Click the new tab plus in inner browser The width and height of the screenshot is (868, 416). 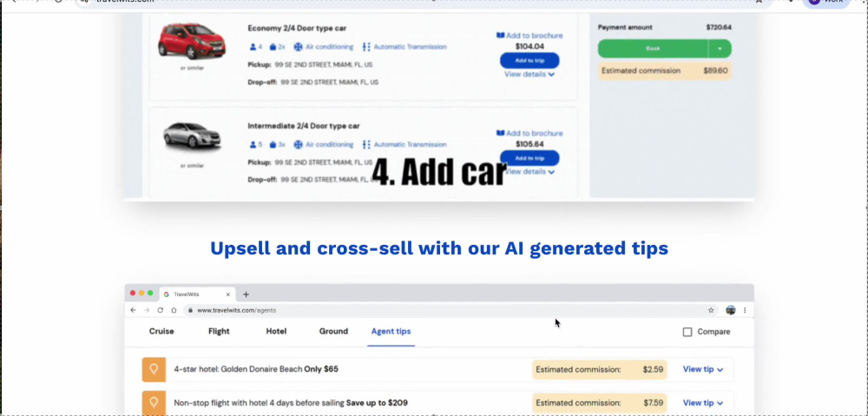tap(247, 294)
